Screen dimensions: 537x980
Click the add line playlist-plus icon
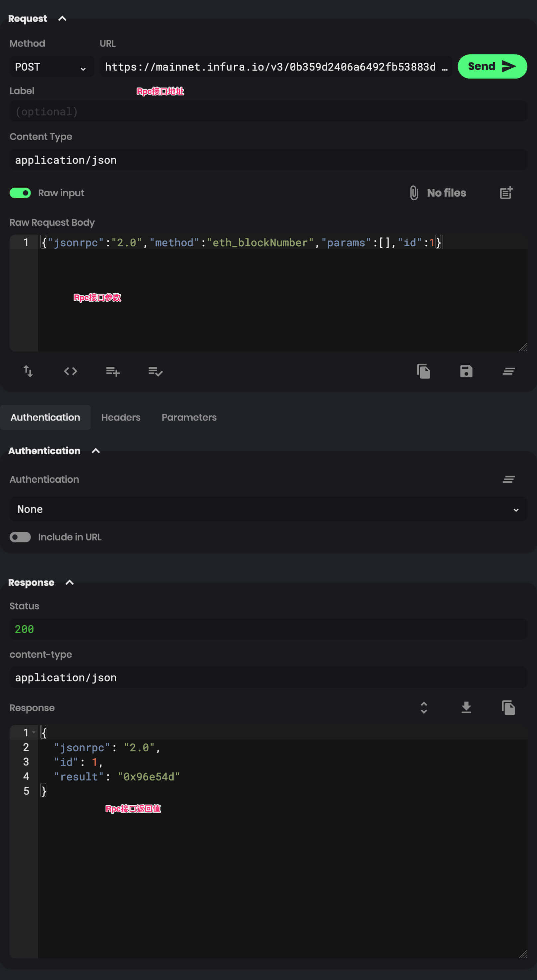coord(113,371)
